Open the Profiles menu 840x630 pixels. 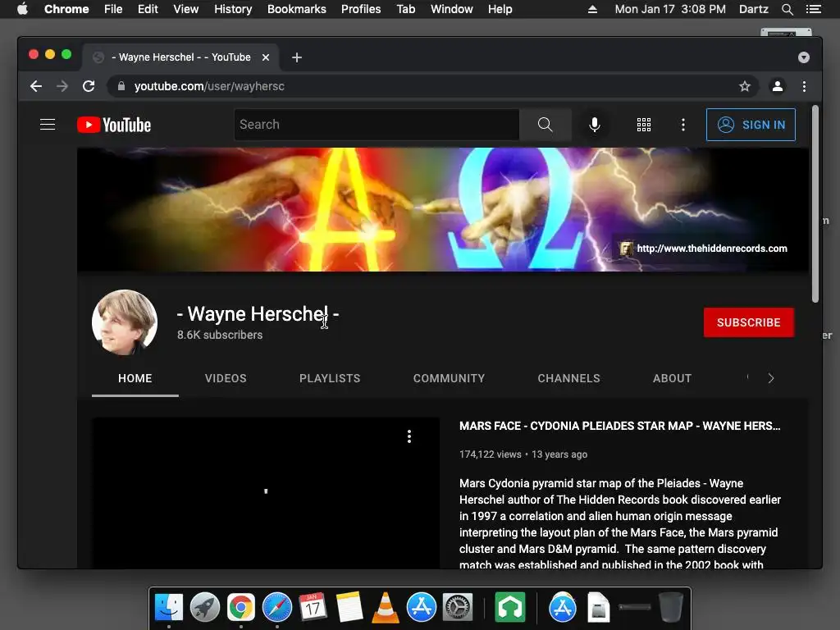pyautogui.click(x=361, y=9)
